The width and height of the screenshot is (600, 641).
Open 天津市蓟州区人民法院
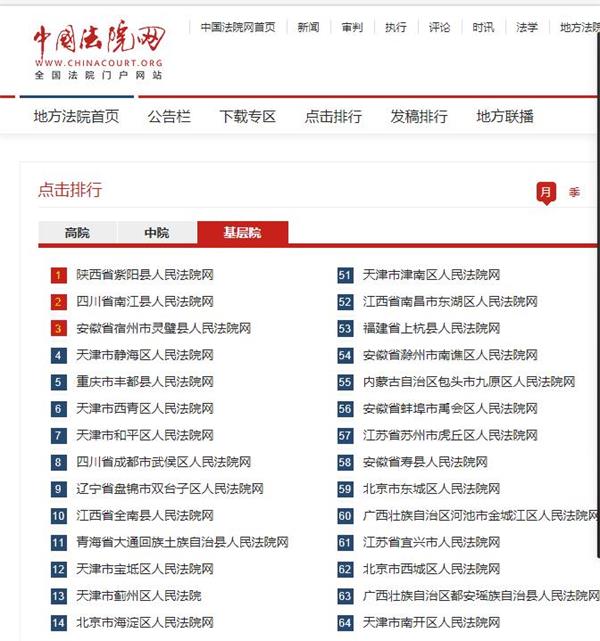(139, 596)
